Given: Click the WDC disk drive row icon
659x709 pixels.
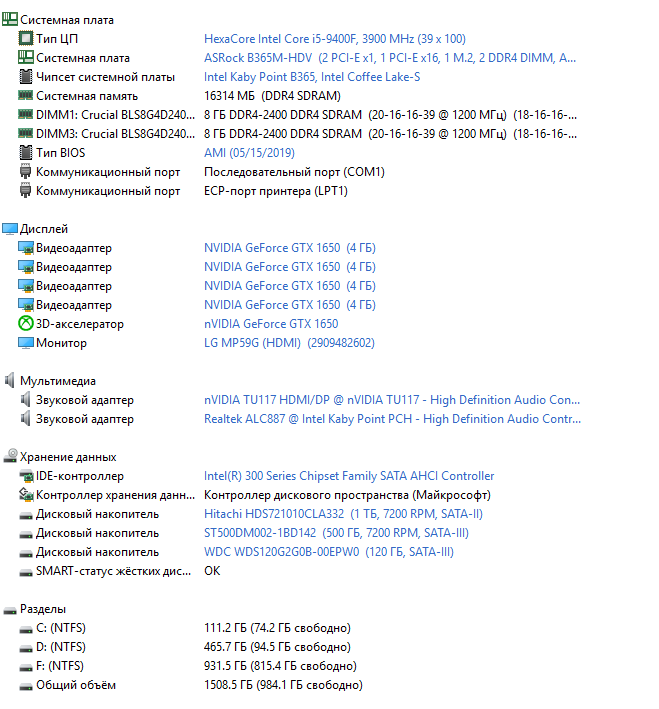Looking at the screenshot, I should [26, 553].
